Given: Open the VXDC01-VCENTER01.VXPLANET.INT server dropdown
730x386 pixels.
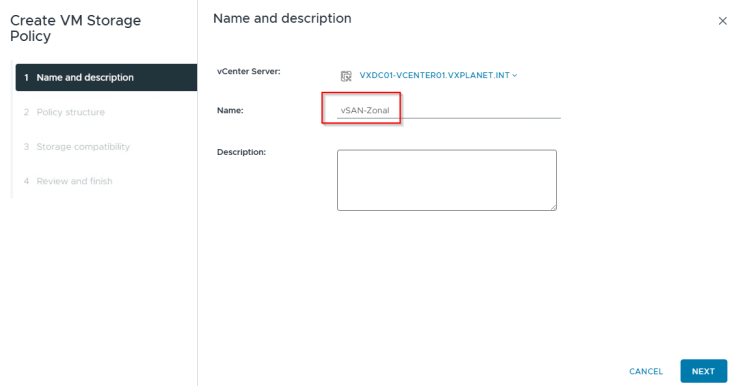Looking at the screenshot, I should tap(438, 75).
